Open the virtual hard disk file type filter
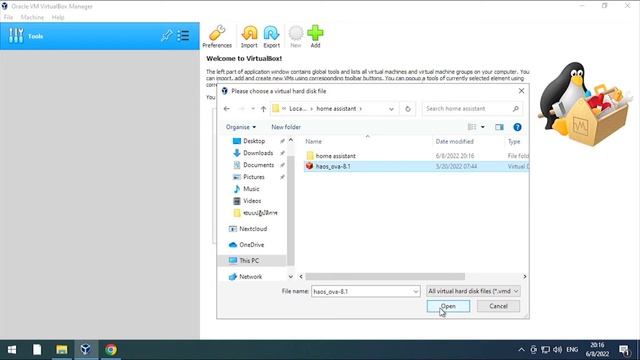The height and width of the screenshot is (360, 640). click(x=473, y=291)
